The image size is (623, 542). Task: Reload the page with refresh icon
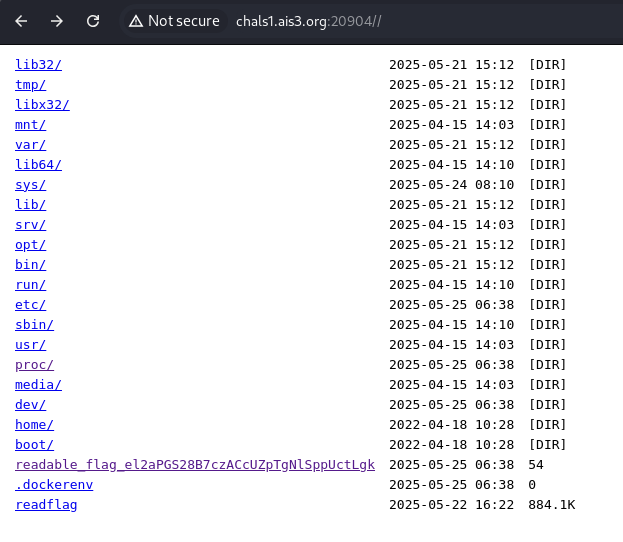[x=93, y=21]
